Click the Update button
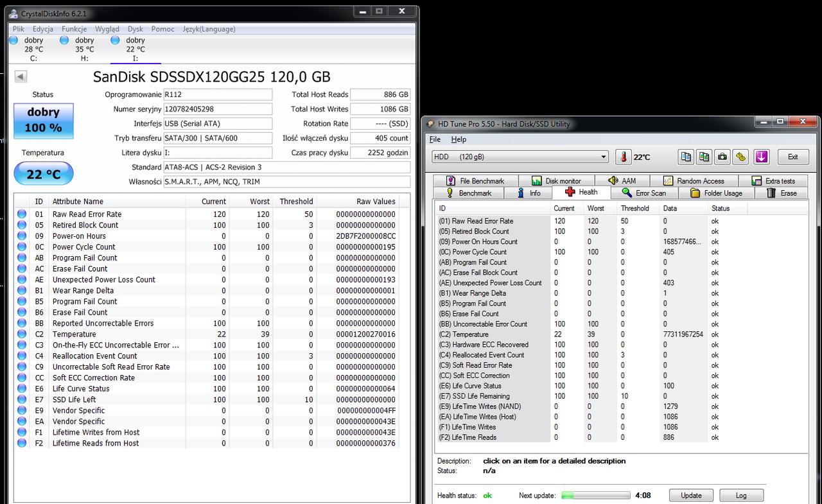 click(691, 496)
